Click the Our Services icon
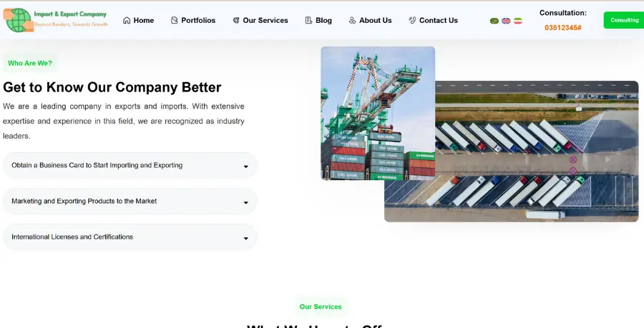Image resolution: width=644 pixels, height=328 pixels. (235, 21)
